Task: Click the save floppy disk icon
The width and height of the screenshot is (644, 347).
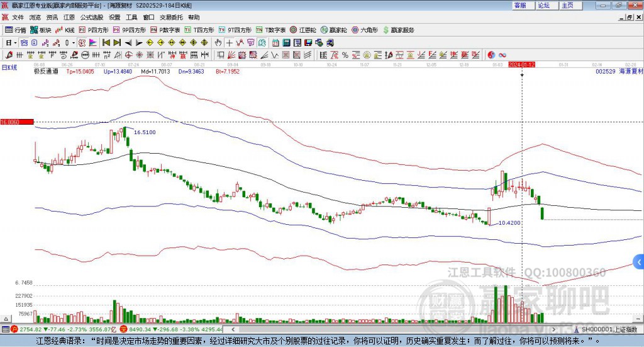Action: point(308,43)
